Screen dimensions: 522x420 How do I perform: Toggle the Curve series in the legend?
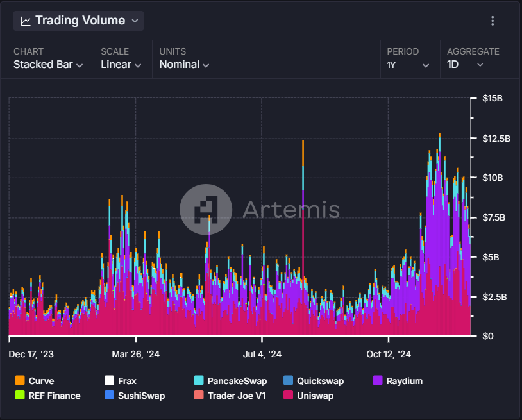pyautogui.click(x=41, y=381)
